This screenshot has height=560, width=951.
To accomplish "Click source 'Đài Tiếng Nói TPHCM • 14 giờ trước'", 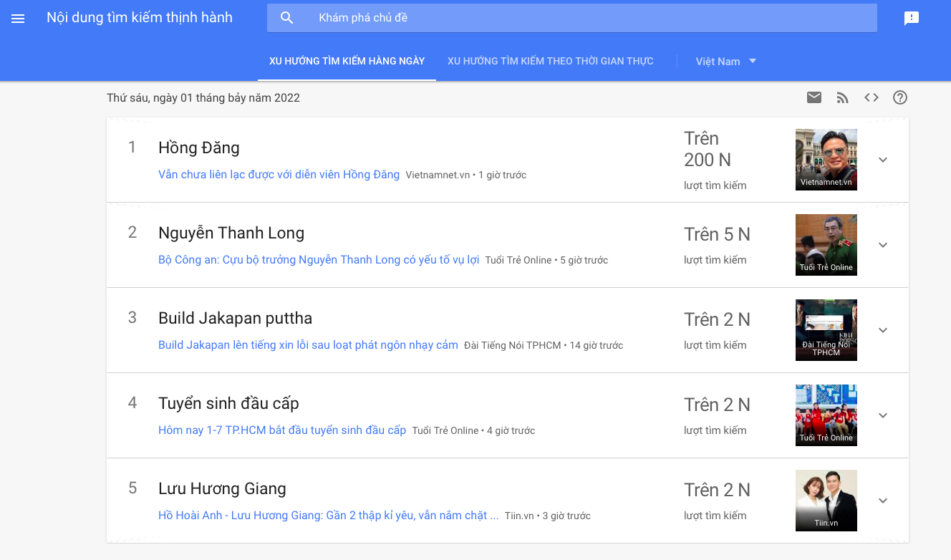I will pos(544,345).
